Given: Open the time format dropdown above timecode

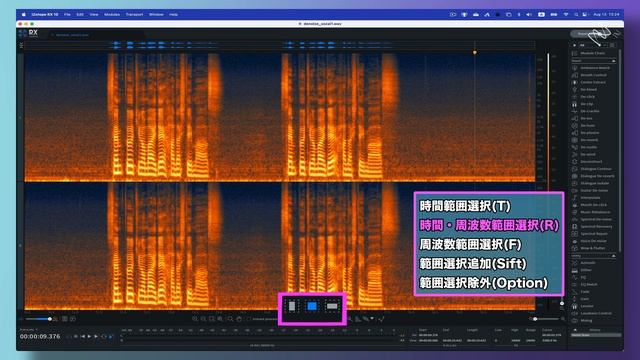Looking at the screenshot, I should point(28,329).
